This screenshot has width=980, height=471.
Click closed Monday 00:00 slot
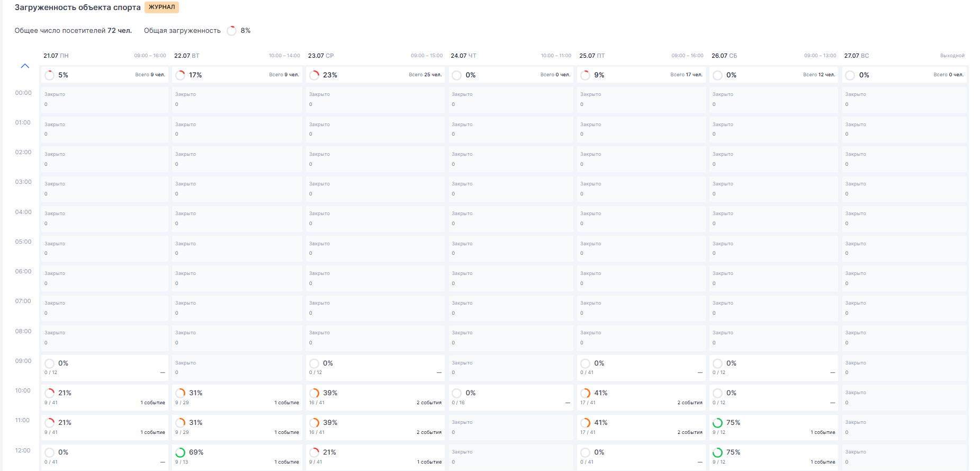pyautogui.click(x=104, y=99)
